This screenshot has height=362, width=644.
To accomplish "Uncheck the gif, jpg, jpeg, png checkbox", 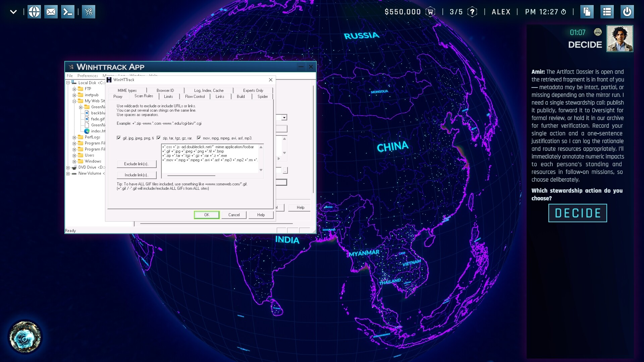I will pos(119,138).
